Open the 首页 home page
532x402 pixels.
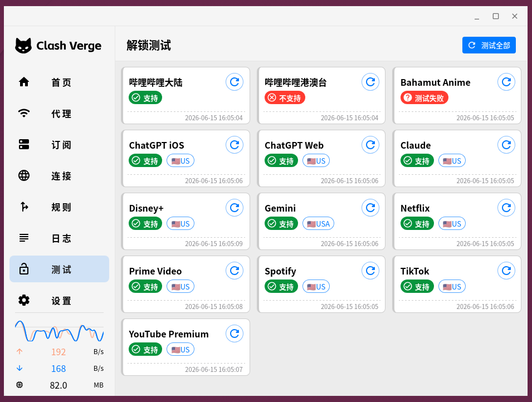tap(60, 82)
